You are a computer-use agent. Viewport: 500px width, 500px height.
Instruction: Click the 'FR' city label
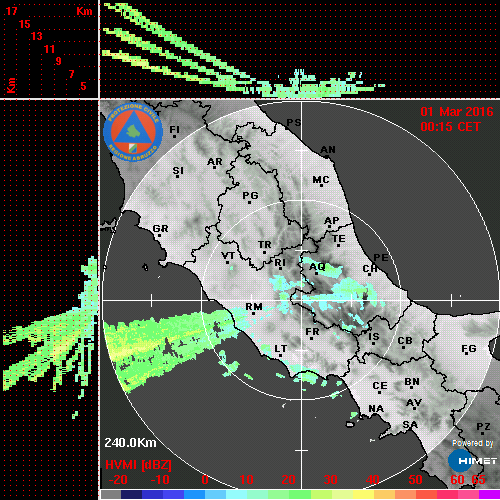click(312, 332)
